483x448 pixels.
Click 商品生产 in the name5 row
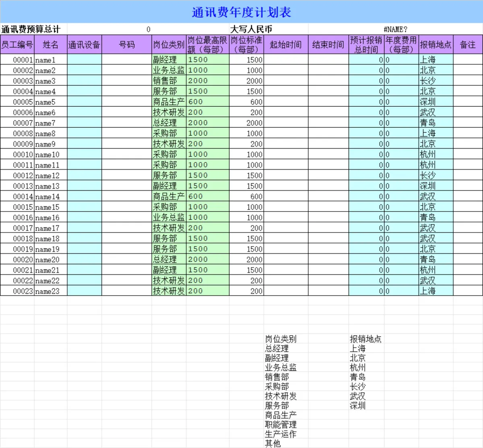point(169,102)
